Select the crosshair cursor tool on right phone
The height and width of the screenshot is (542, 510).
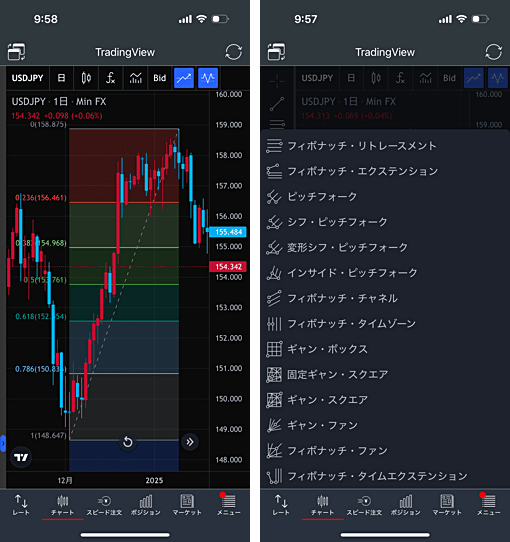pos(277,81)
